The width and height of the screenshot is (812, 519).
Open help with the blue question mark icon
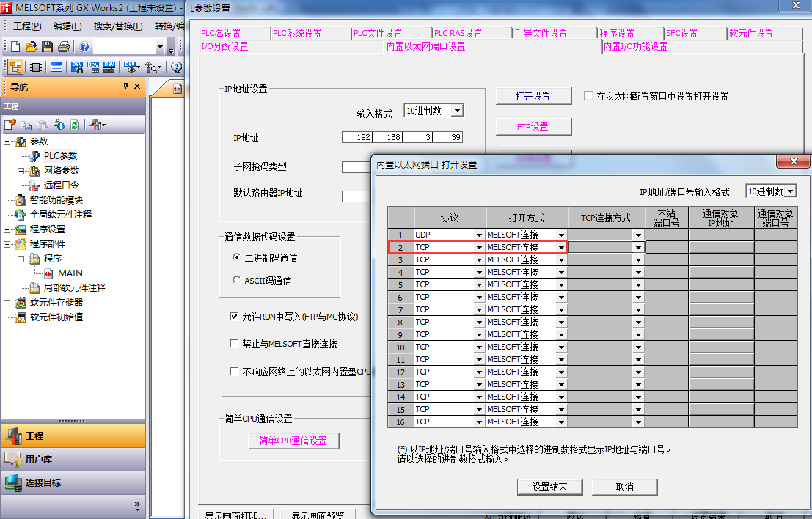pos(84,47)
